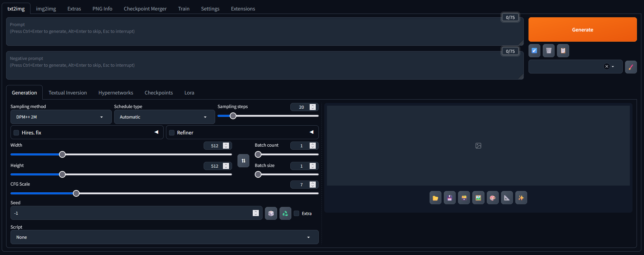
Task: Click the CFG Scale slider handle
Action: point(76,193)
